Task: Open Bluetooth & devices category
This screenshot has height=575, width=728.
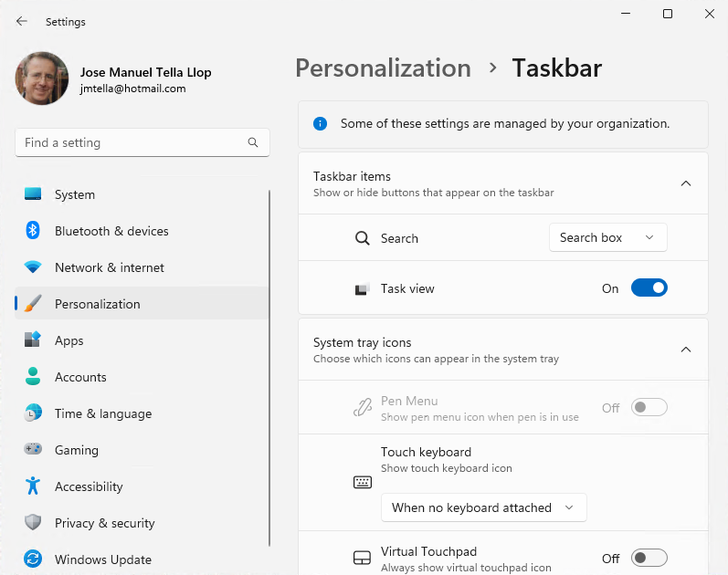Action: 142,231
